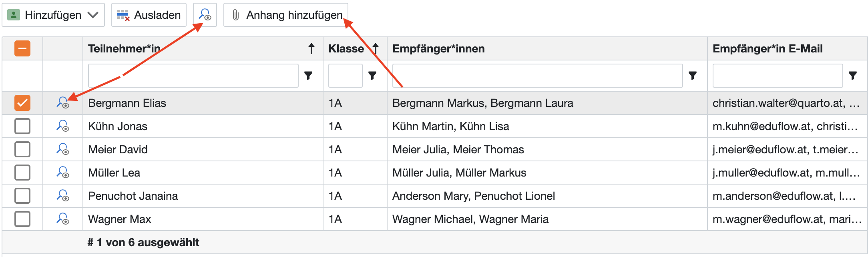Viewport: 868px width, 257px height.
Task: Open the recipient preview for Wagner Max
Action: pos(63,219)
